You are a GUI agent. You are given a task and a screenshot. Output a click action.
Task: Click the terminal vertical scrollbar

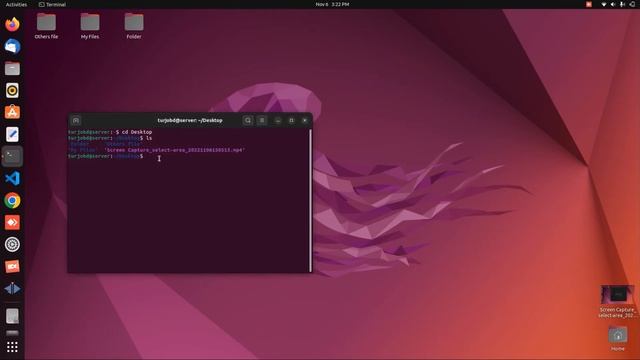click(x=310, y=200)
